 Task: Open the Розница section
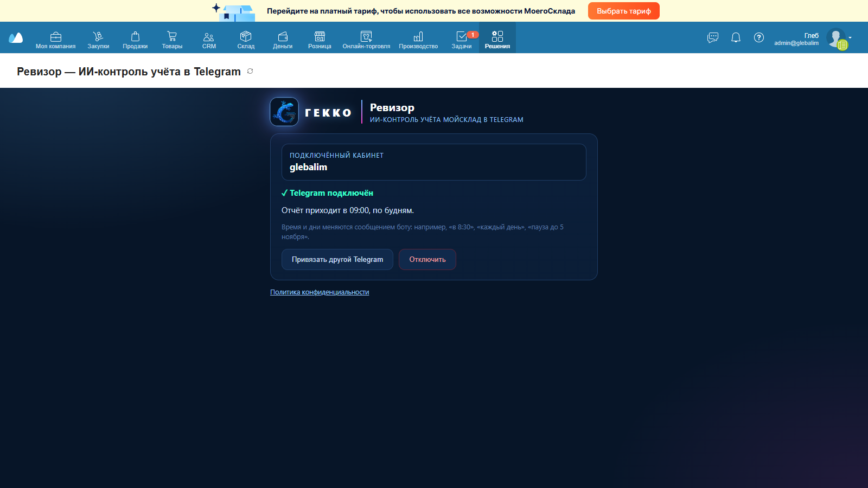[x=320, y=40]
